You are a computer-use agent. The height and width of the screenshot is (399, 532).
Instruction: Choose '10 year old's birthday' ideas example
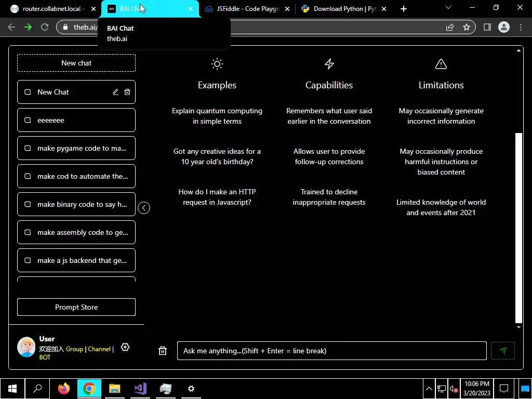pos(217,156)
